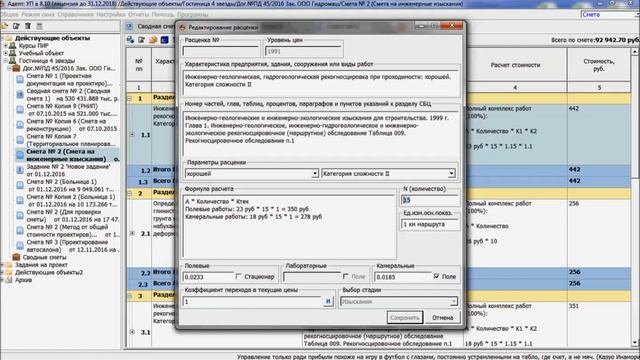Click the icon on the Сводная смета tab

pos(129,26)
